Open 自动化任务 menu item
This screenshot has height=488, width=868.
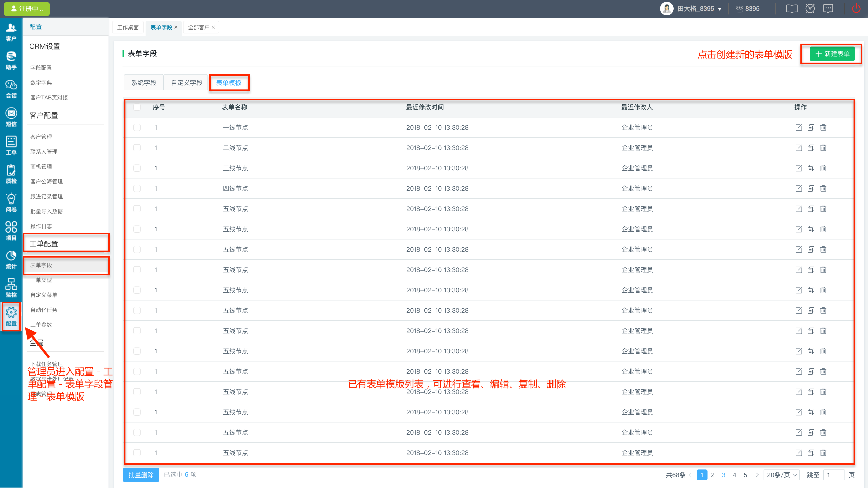[44, 310]
